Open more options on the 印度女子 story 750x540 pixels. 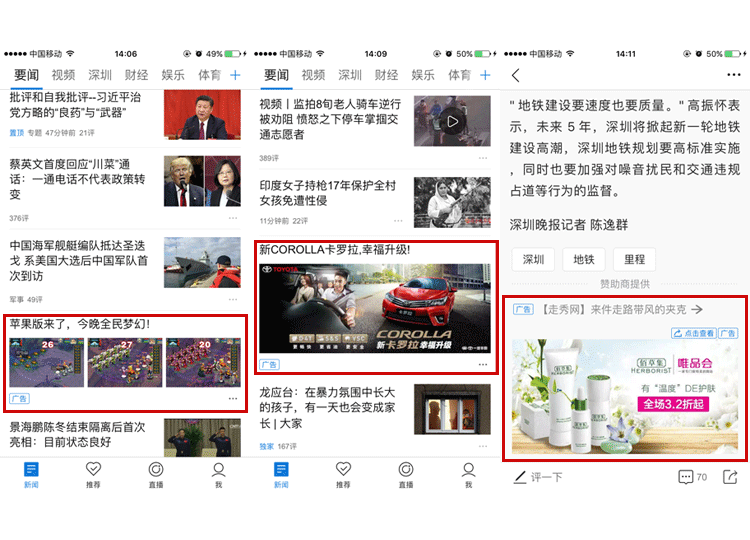[x=398, y=220]
